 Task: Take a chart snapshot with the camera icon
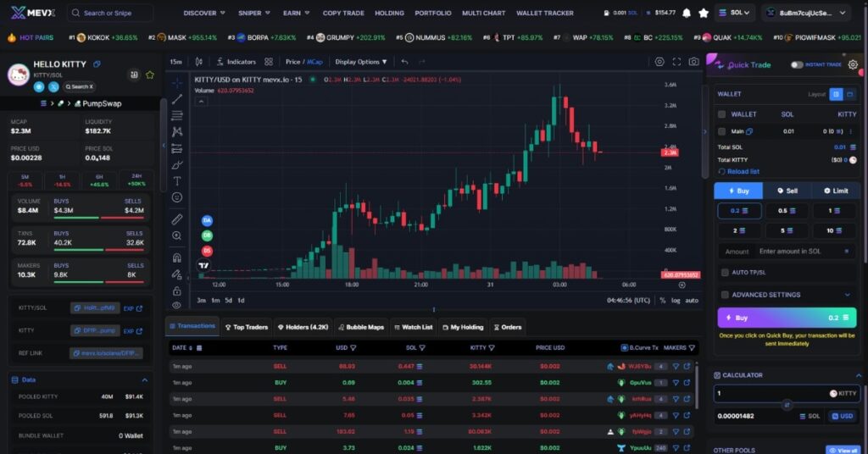pos(693,62)
